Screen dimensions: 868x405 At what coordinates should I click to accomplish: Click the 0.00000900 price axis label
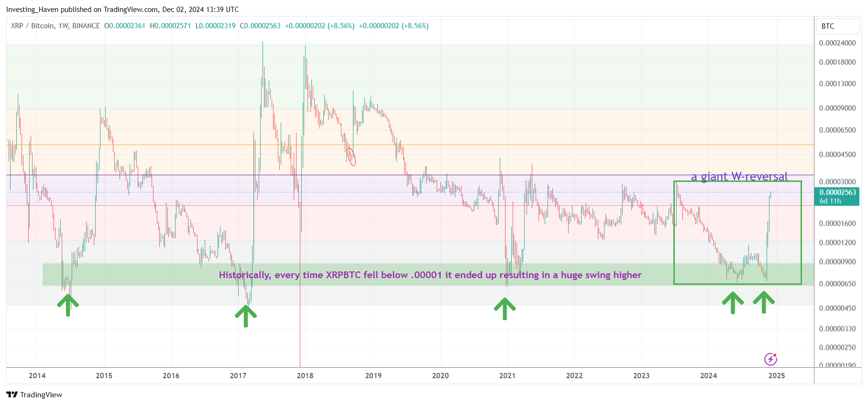click(x=837, y=262)
